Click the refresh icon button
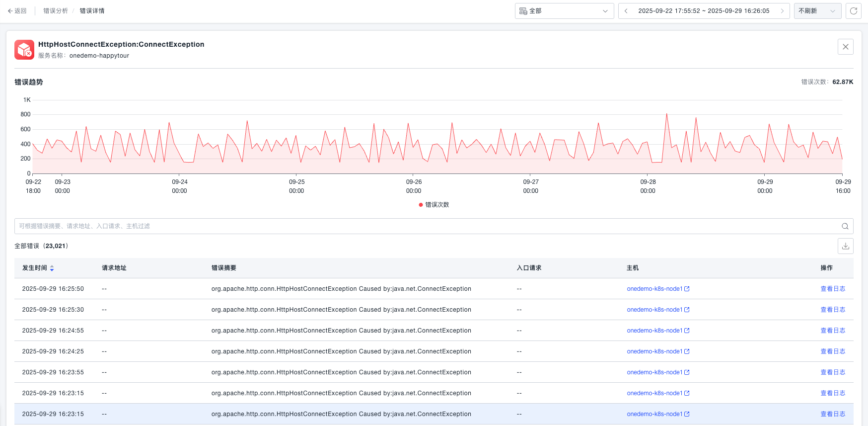Viewport: 868px width, 426px height. coord(854,11)
